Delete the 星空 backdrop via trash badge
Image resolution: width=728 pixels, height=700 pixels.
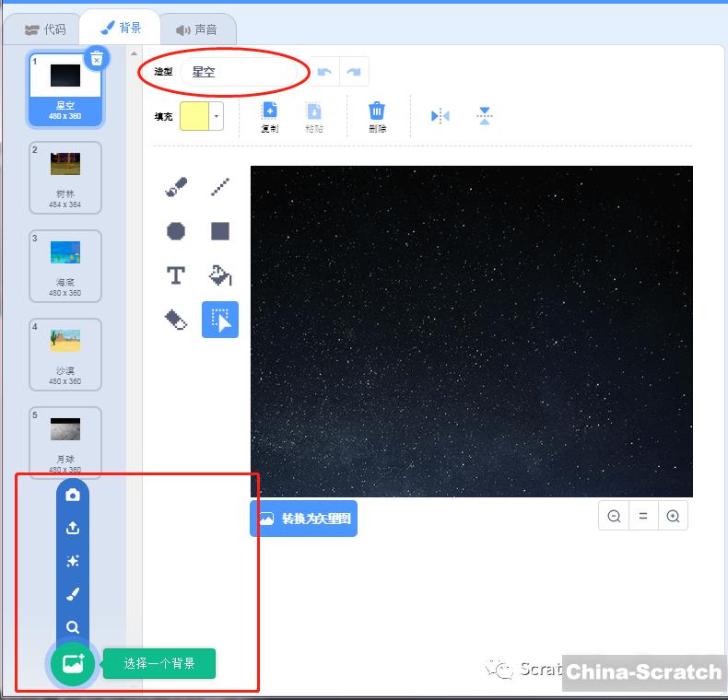pyautogui.click(x=97, y=59)
